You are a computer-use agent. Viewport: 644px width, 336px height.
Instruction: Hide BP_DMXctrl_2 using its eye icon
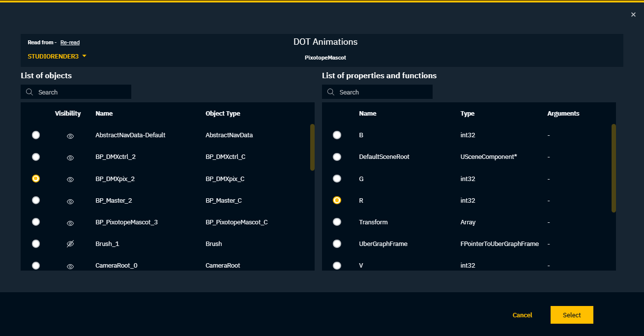[x=70, y=157]
